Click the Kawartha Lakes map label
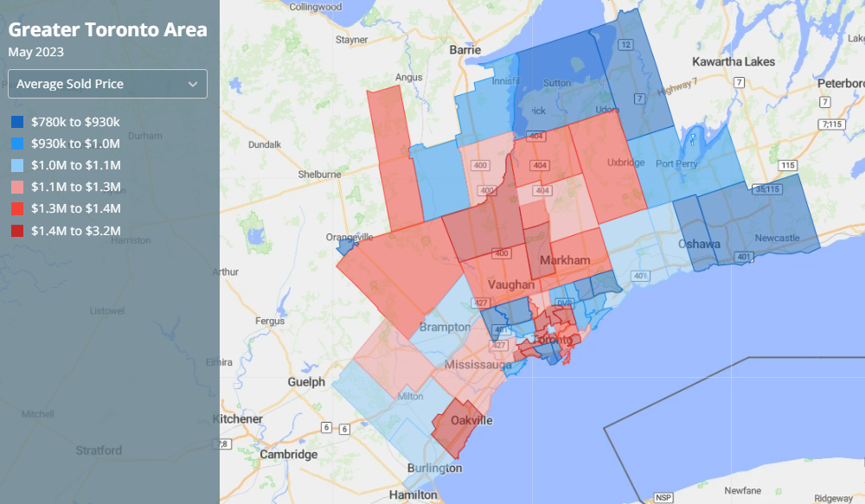The width and height of the screenshot is (865, 504). tap(734, 61)
